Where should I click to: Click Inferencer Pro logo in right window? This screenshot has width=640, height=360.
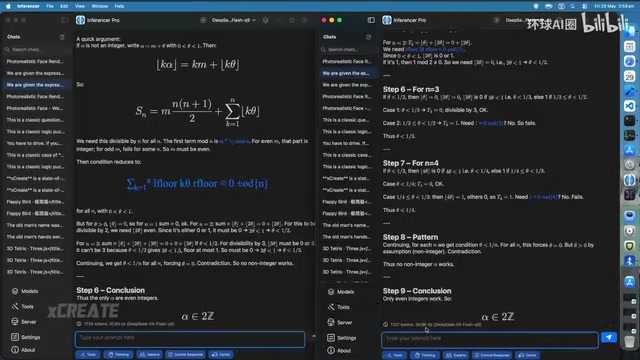click(x=387, y=20)
